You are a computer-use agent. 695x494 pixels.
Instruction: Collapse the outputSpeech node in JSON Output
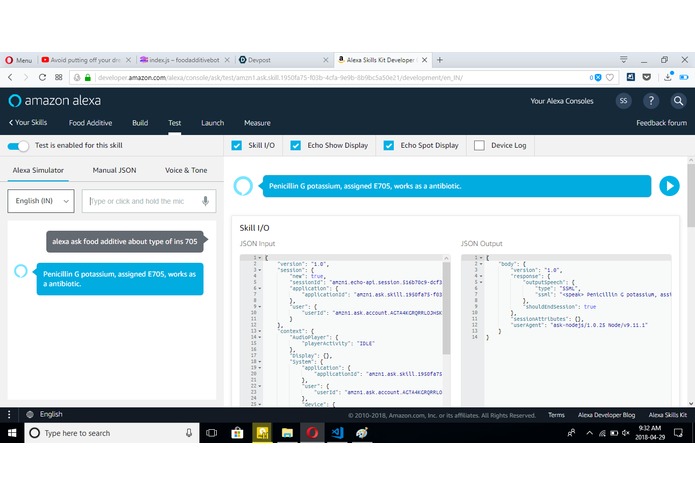tap(481, 282)
